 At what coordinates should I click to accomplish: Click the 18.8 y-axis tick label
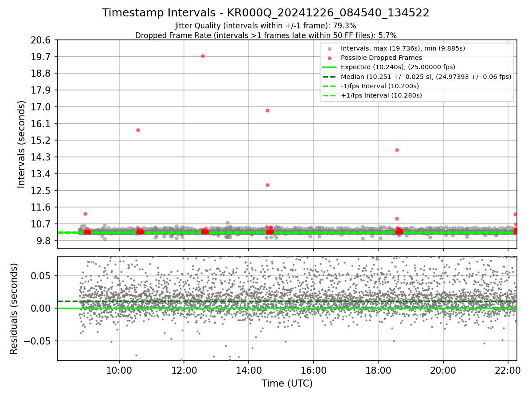point(41,74)
